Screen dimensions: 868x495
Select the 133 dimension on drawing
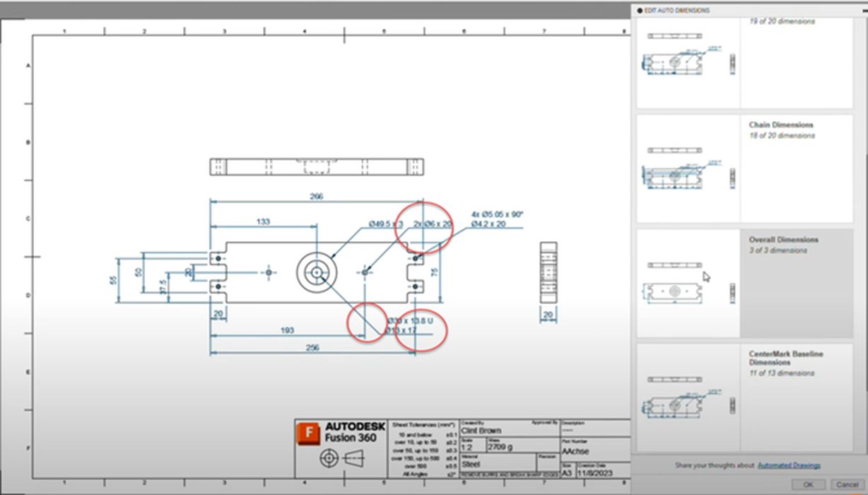tap(262, 221)
